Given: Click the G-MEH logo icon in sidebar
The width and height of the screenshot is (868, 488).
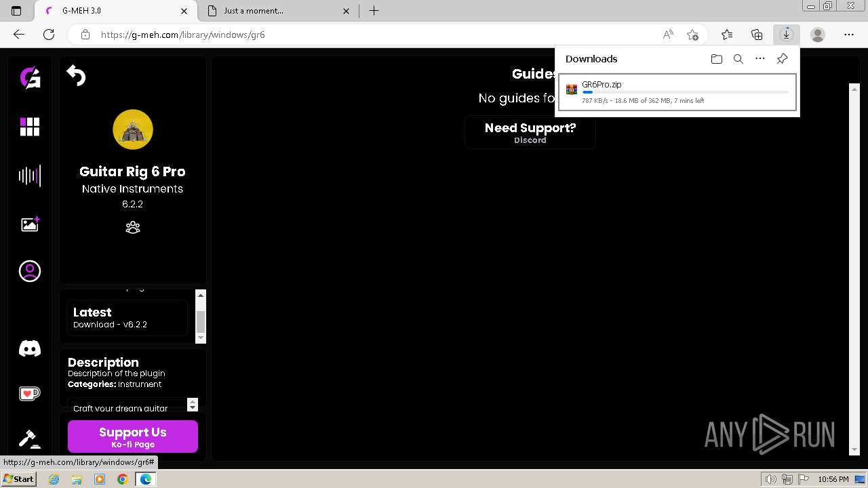Looking at the screenshot, I should 30,78.
